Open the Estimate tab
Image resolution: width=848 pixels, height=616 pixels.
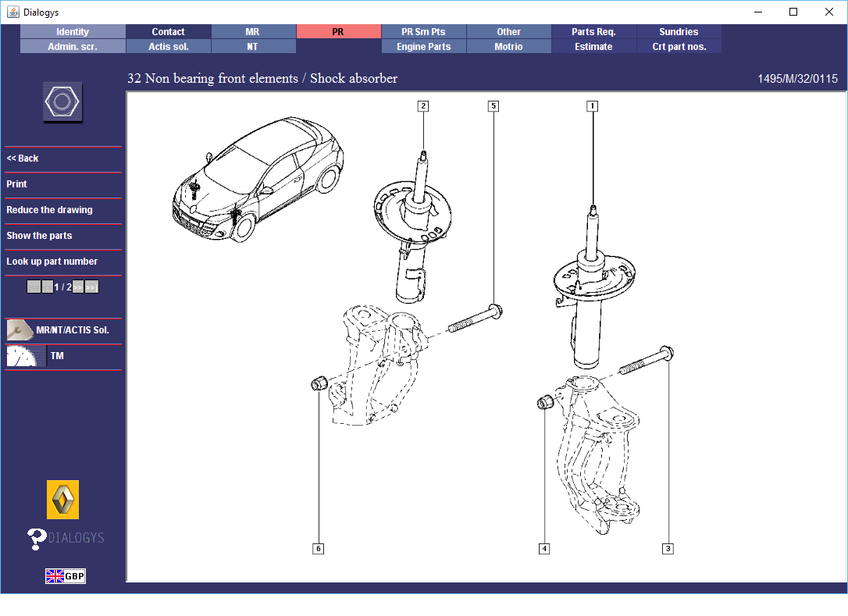[x=593, y=47]
